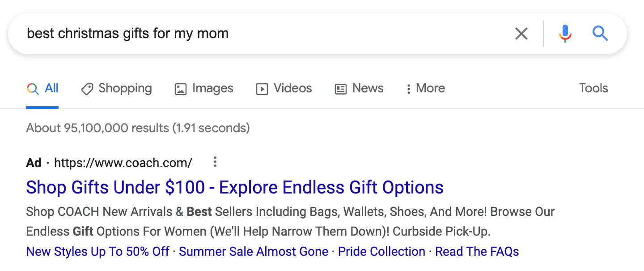The height and width of the screenshot is (271, 644).
Task: Visit the Summer Sale Almost Gone sitelink
Action: point(254,252)
